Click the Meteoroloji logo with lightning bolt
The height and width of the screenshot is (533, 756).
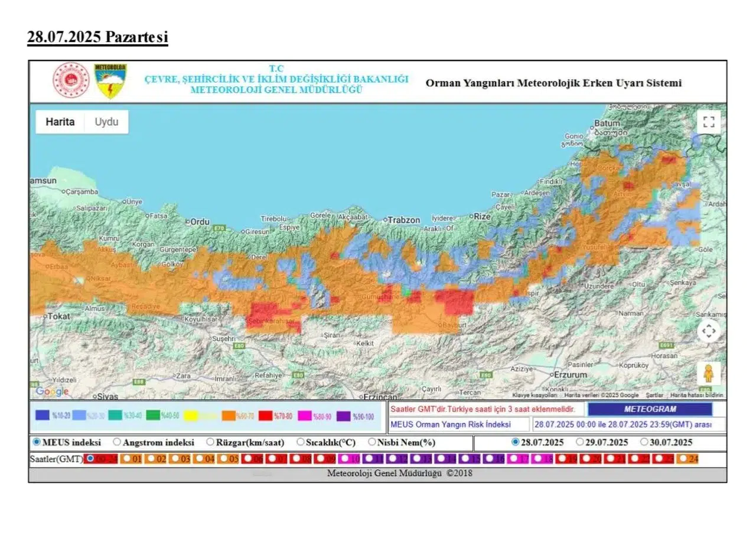click(110, 81)
